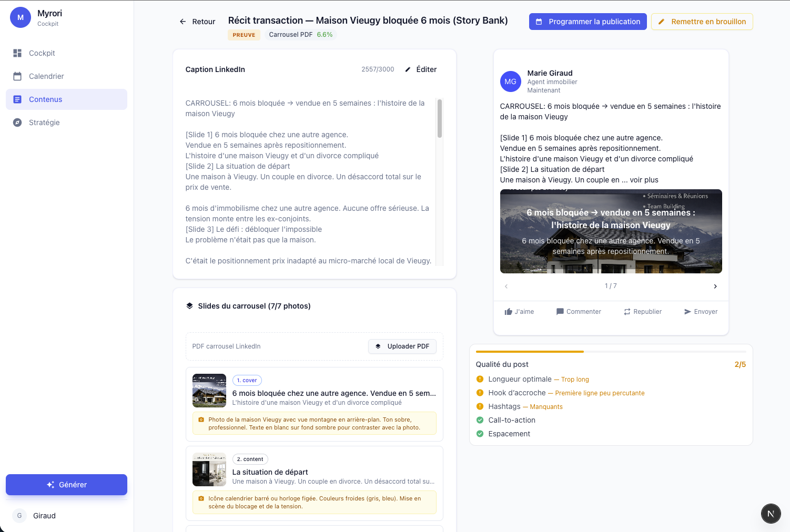The height and width of the screenshot is (532, 790).
Task: Click the Envoyer paper plane icon
Action: pyautogui.click(x=687, y=312)
